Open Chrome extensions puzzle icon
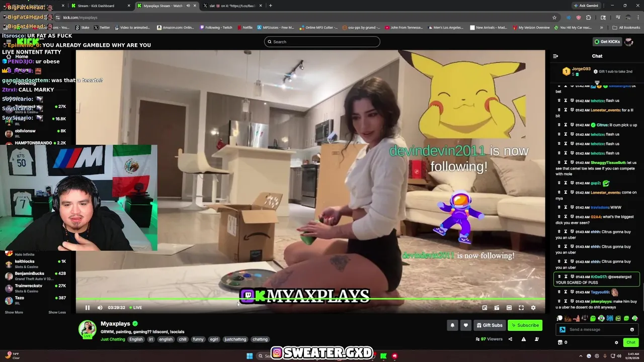The image size is (644, 362). tap(588, 18)
